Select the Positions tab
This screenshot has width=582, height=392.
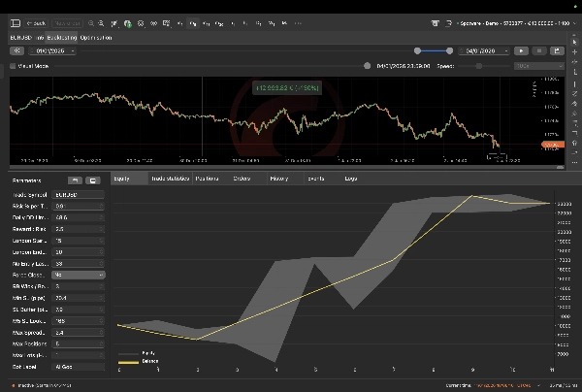[x=207, y=179]
